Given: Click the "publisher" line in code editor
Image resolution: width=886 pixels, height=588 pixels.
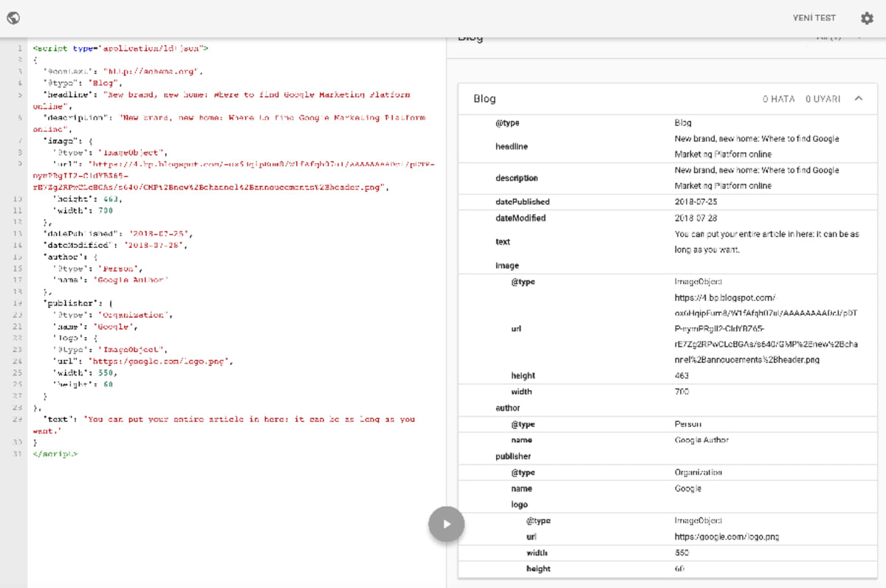Looking at the screenshot, I should pos(77,303).
